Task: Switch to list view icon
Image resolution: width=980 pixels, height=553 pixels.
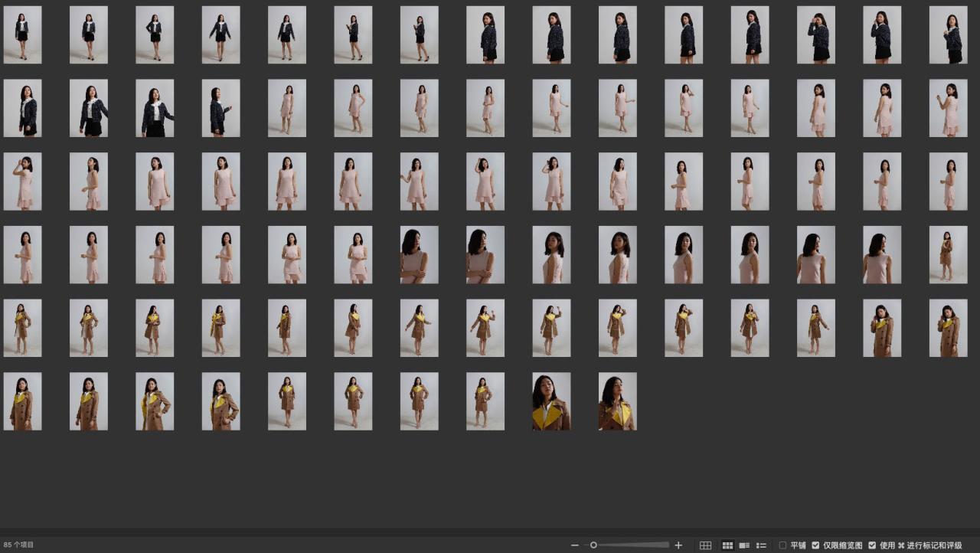Action: [761, 545]
